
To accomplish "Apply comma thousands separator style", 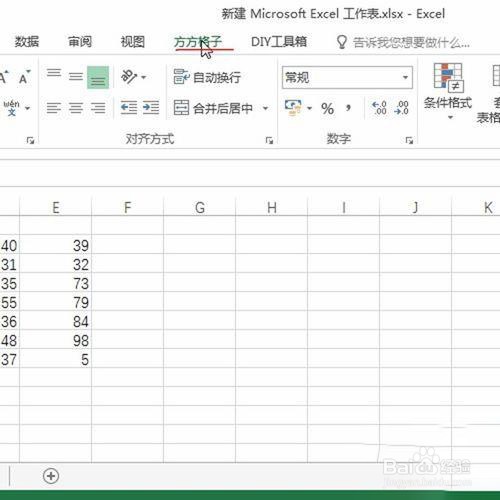I will point(349,108).
